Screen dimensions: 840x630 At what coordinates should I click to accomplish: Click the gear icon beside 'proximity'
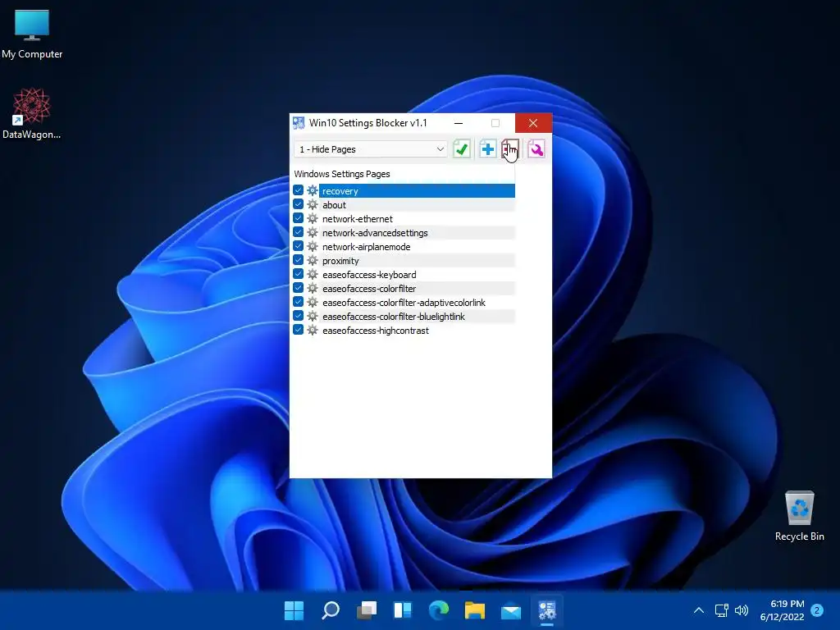click(x=313, y=260)
